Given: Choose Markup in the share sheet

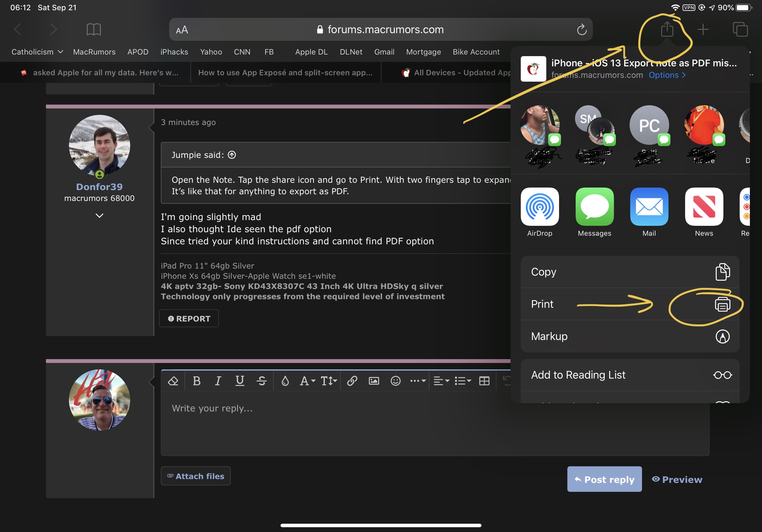Looking at the screenshot, I should point(630,336).
